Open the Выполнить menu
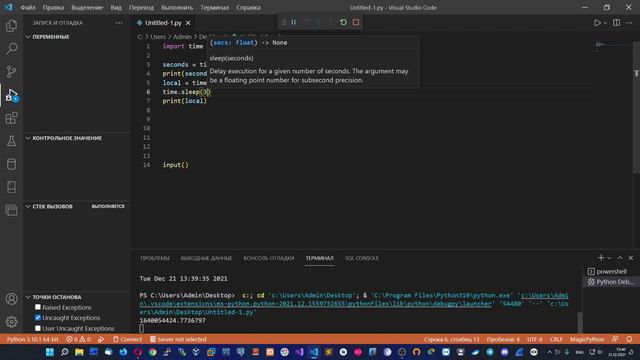The height and width of the screenshot is (360, 640). coord(177,7)
